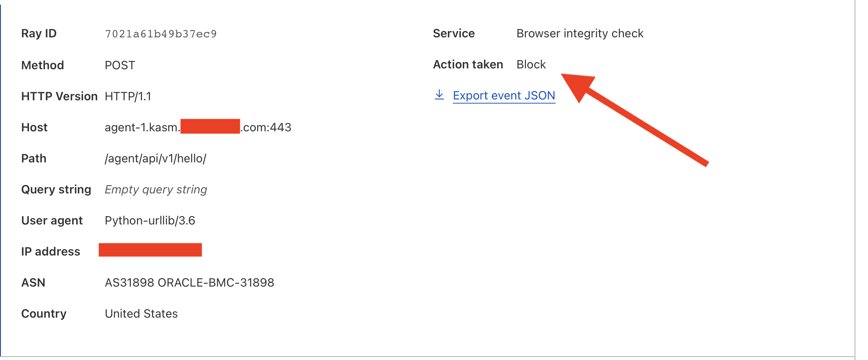Open the Export event JSON link

click(504, 96)
